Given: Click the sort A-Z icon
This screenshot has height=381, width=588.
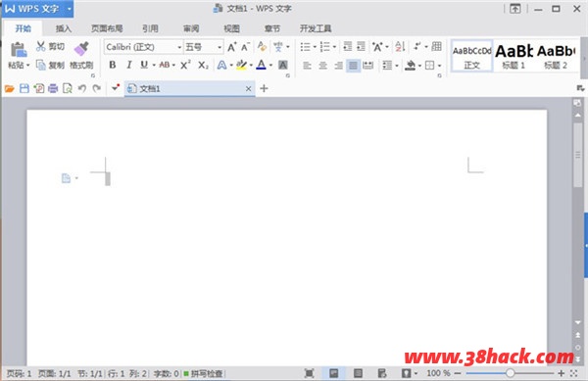Looking at the screenshot, I should click(400, 46).
